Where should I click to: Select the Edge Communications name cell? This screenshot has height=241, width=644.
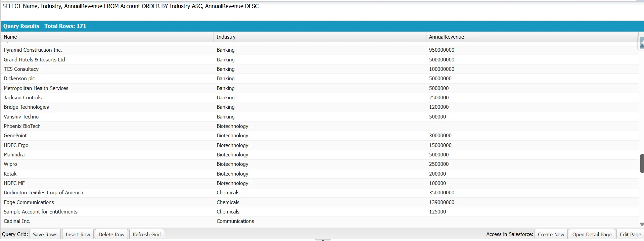tap(107, 202)
